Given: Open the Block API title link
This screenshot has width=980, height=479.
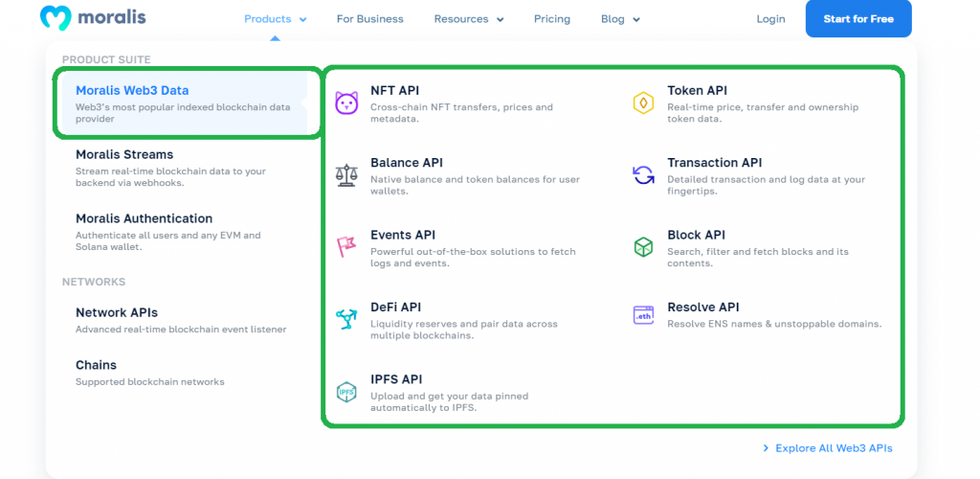Looking at the screenshot, I should [x=697, y=235].
